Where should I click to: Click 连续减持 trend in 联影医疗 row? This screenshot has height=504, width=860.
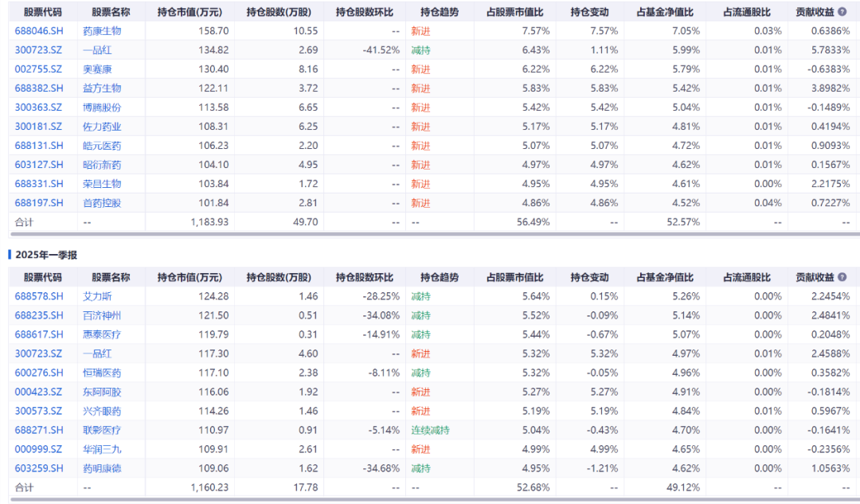[x=431, y=430]
